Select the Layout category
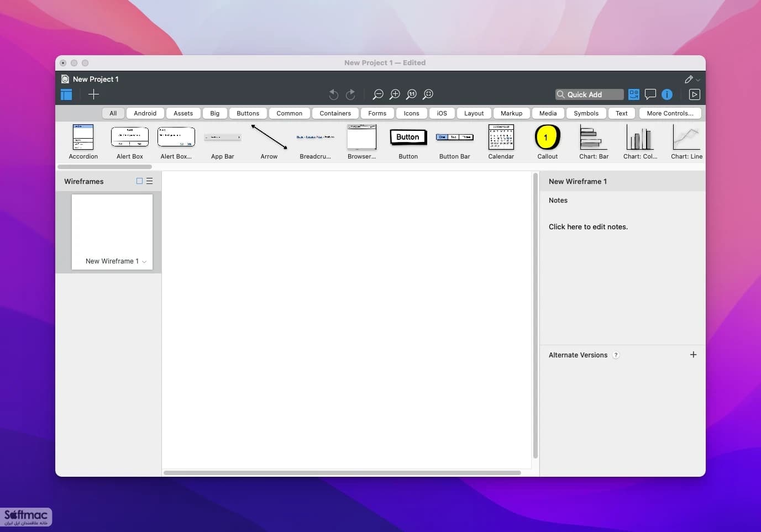Screen dimensions: 761x532 point(474,113)
